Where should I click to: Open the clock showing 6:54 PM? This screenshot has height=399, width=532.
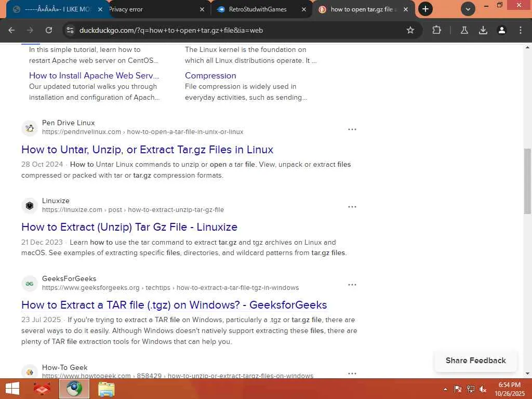[x=509, y=389]
